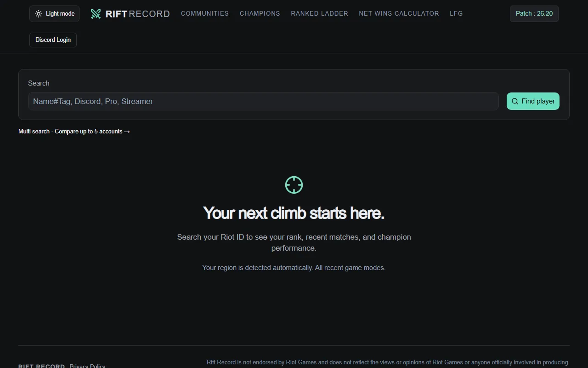
Task: Click 'Search your Riot ID' description text
Action: pos(294,242)
